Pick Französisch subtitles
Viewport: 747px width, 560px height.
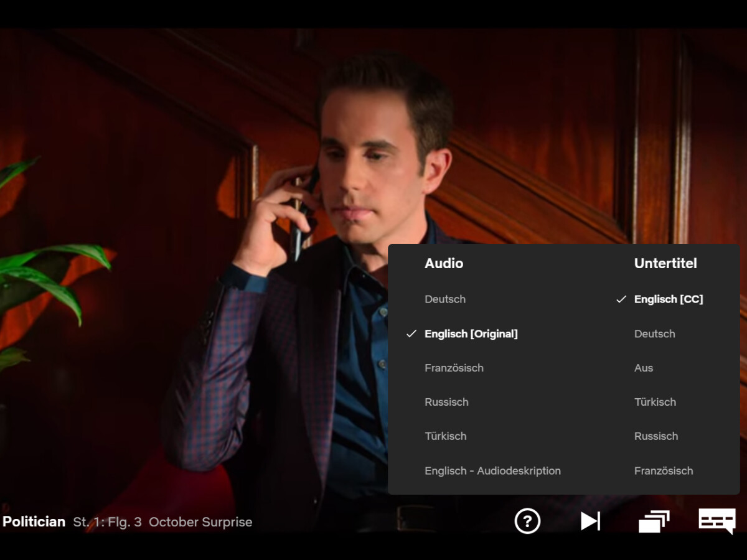click(663, 471)
